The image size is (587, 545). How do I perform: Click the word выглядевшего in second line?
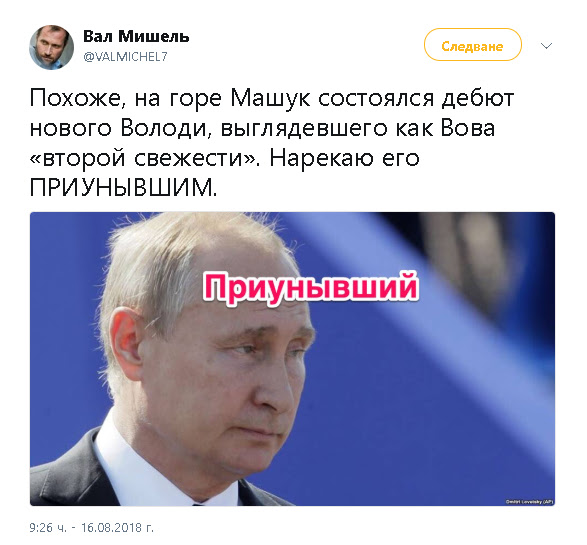coord(304,130)
